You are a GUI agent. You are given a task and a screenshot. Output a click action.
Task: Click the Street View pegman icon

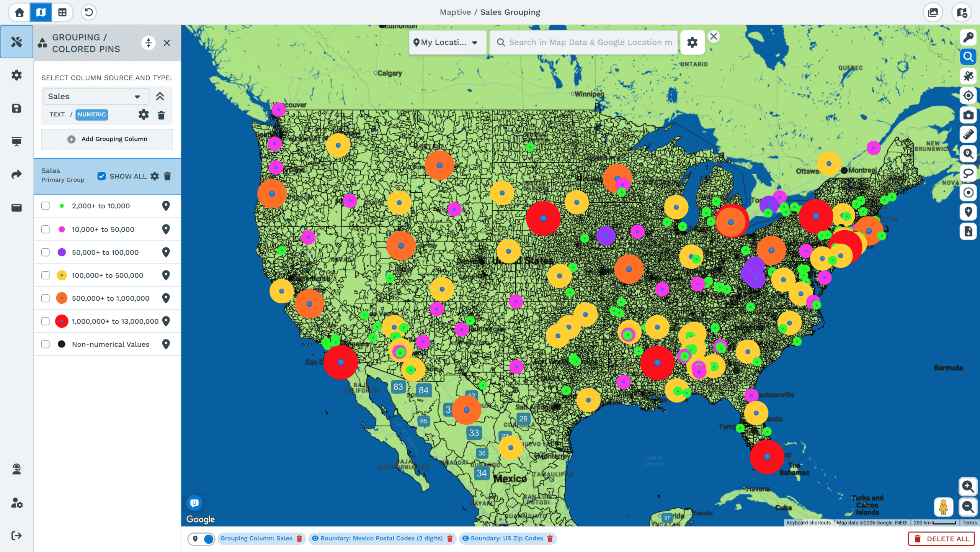(x=943, y=507)
